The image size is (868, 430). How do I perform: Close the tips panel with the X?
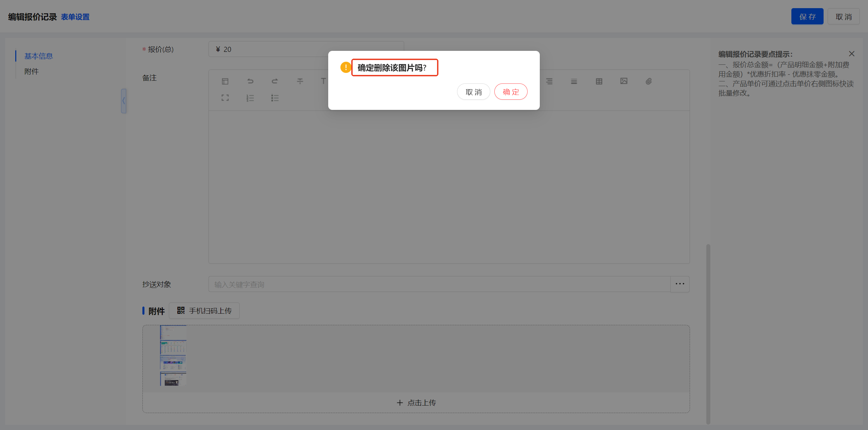pos(852,54)
